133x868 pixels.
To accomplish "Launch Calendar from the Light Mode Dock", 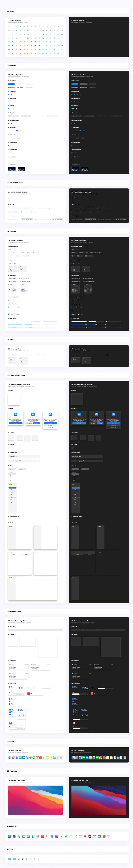I will (37, 758).
